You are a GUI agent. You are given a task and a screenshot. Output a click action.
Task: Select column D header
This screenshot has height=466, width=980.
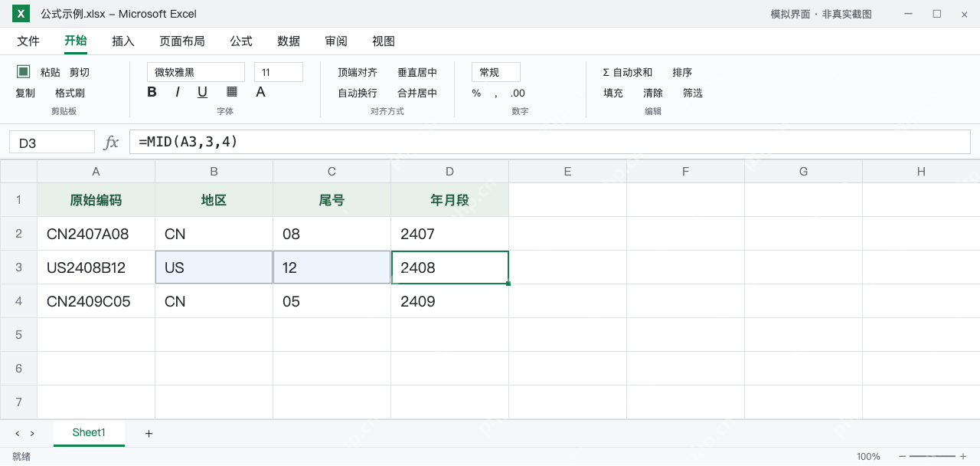tap(449, 172)
